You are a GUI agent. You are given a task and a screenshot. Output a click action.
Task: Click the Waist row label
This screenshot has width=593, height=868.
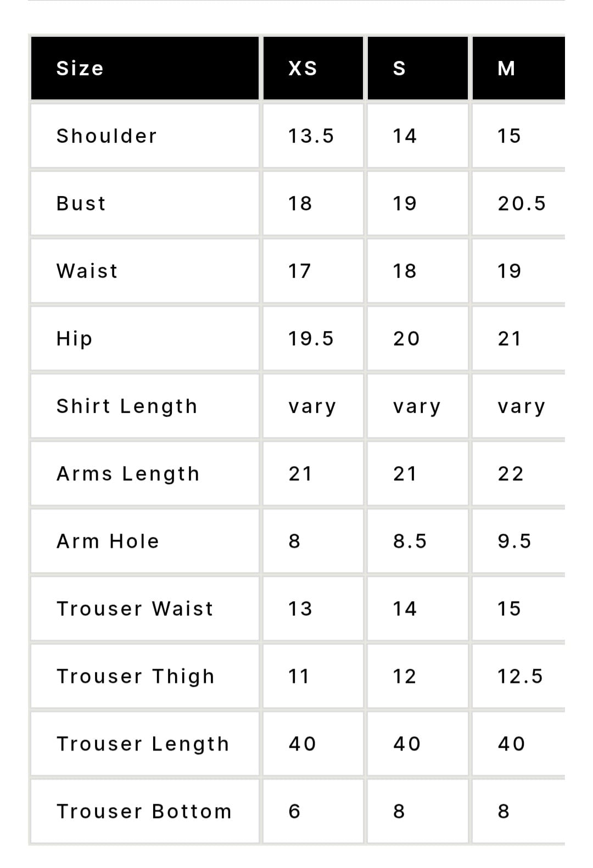(87, 271)
